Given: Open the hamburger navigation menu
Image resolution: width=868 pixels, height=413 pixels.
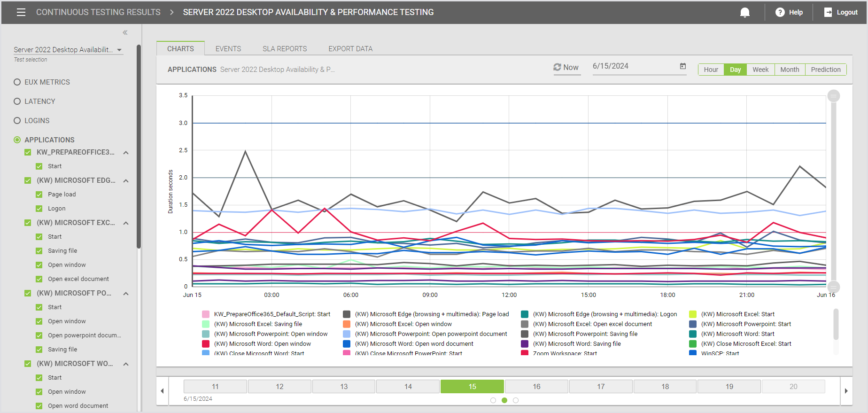Looking at the screenshot, I should (21, 12).
